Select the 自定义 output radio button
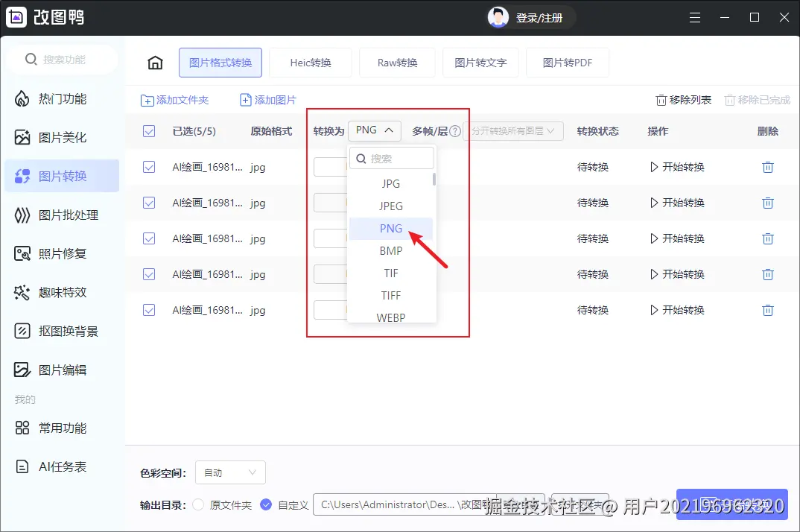Screen dimensions: 800x532 point(266,504)
